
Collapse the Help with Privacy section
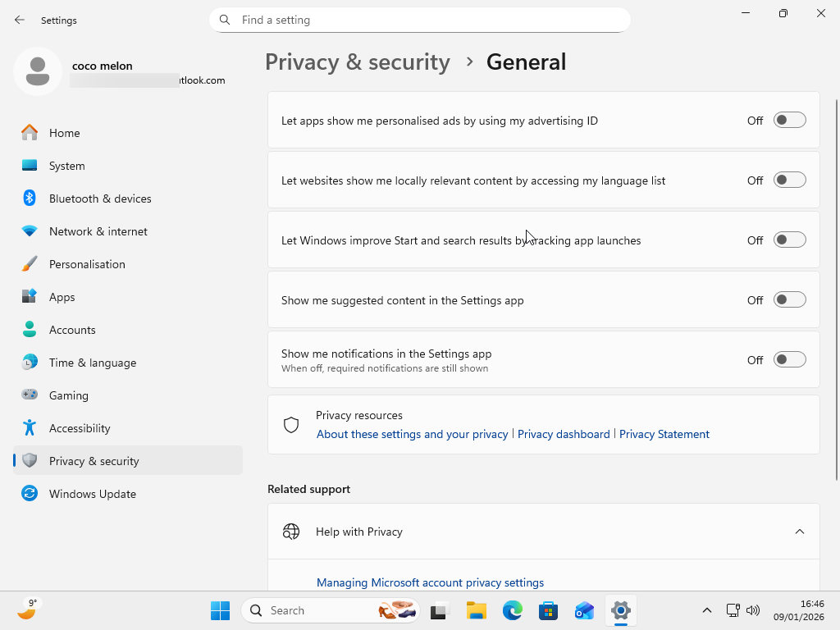800,531
